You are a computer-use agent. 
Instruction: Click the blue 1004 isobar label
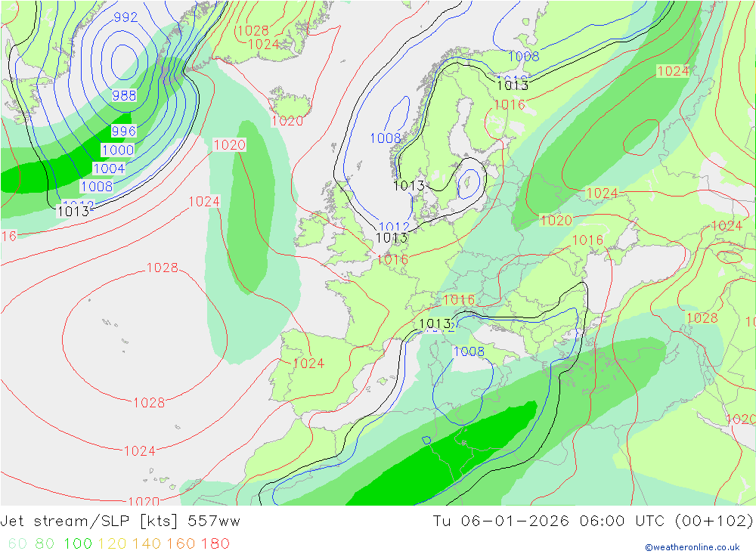coord(109,169)
